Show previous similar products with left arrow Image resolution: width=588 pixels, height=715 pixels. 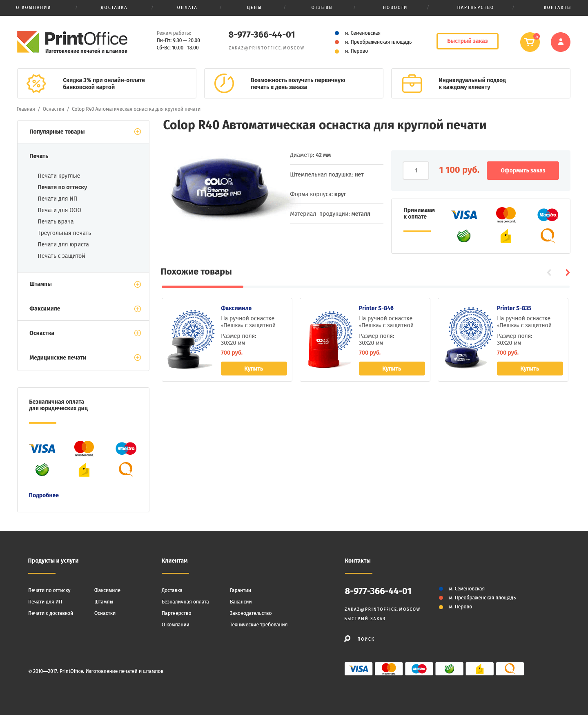[549, 273]
